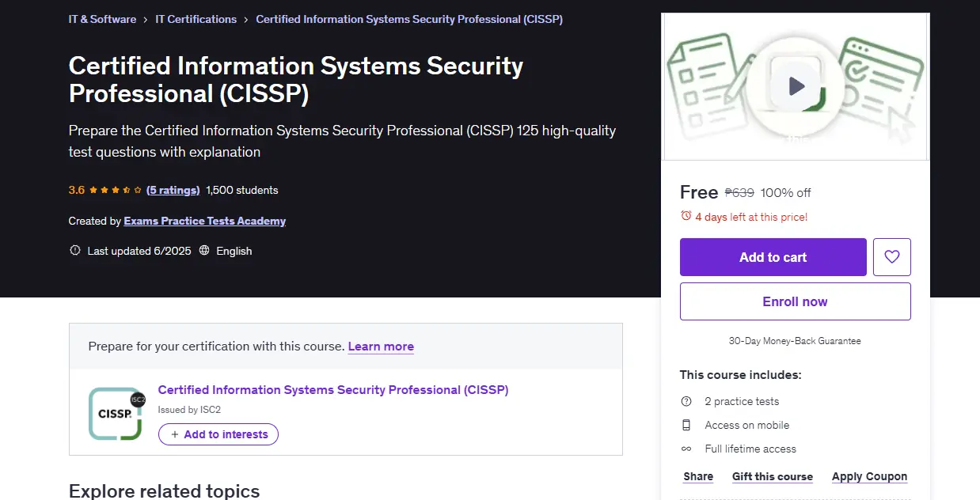Click the '100% off' text
This screenshot has width=980, height=500.
point(785,192)
